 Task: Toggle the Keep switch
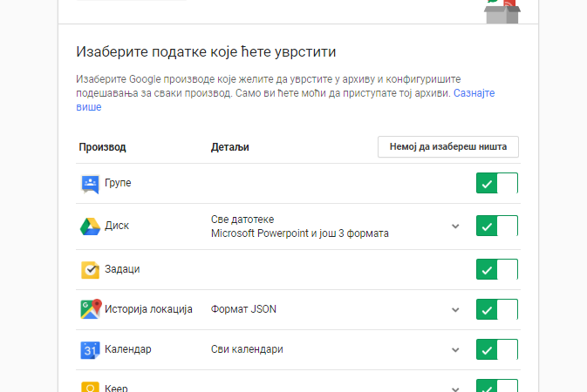click(497, 386)
